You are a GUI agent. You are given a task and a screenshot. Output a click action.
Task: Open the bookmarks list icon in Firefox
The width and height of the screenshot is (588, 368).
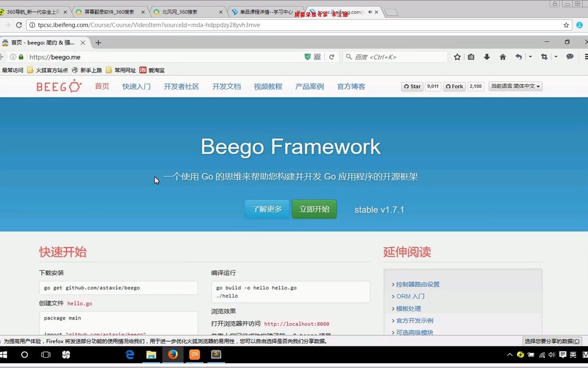471,57
